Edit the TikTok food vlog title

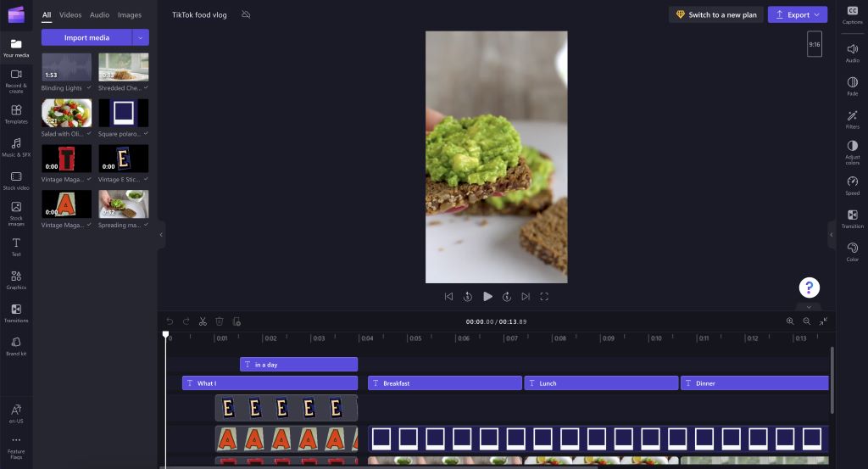click(x=199, y=15)
